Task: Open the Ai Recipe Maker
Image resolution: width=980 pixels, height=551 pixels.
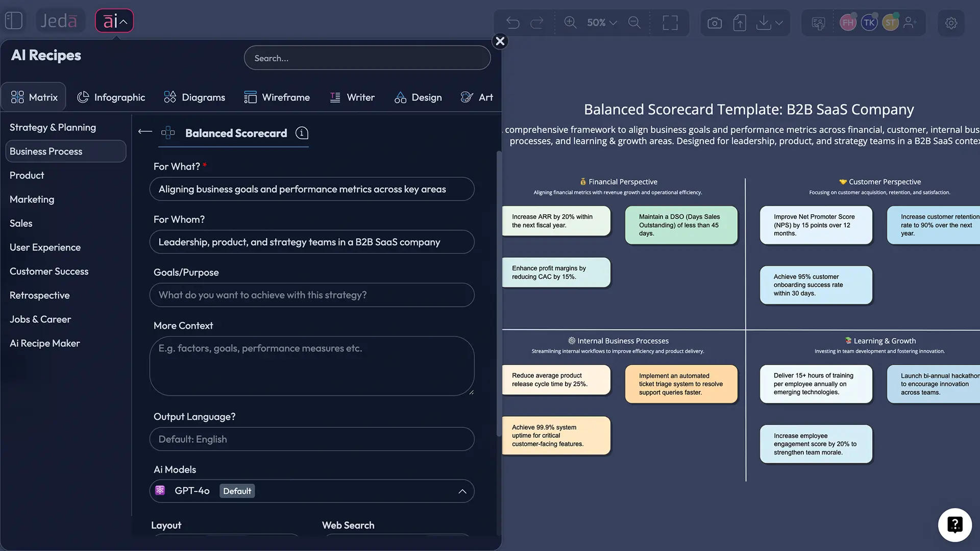Action: 44,343
